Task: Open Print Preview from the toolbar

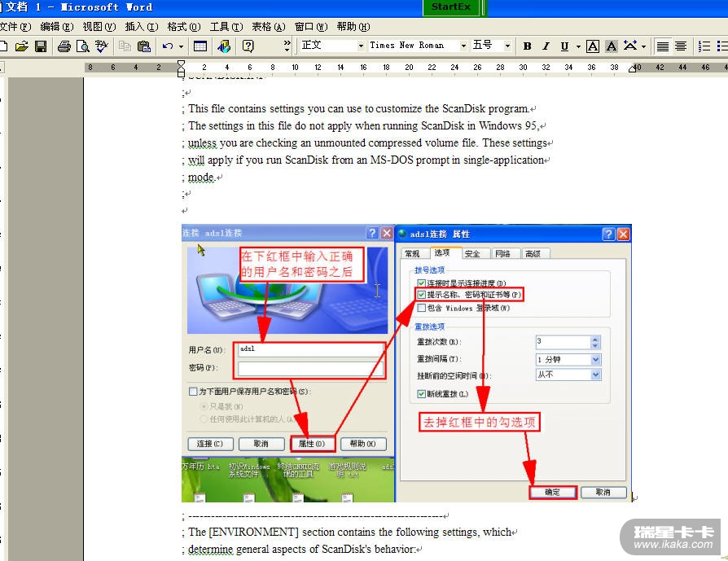Action: [x=82, y=46]
